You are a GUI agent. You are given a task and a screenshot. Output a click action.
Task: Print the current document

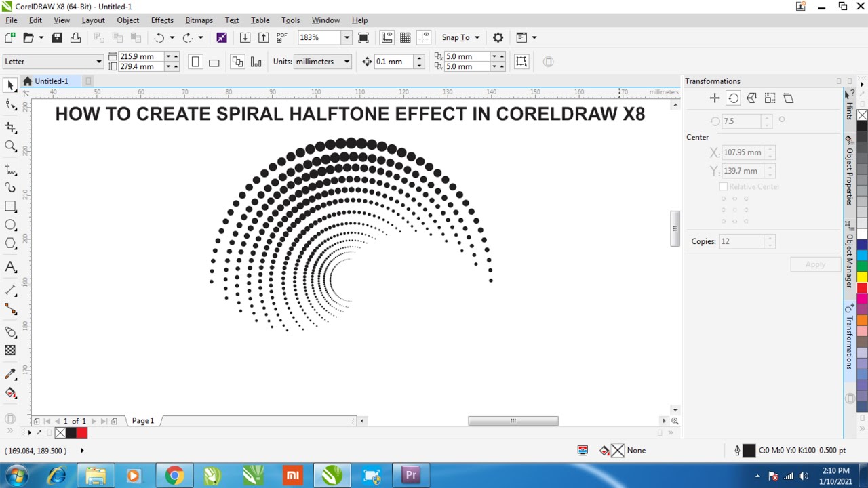click(75, 37)
